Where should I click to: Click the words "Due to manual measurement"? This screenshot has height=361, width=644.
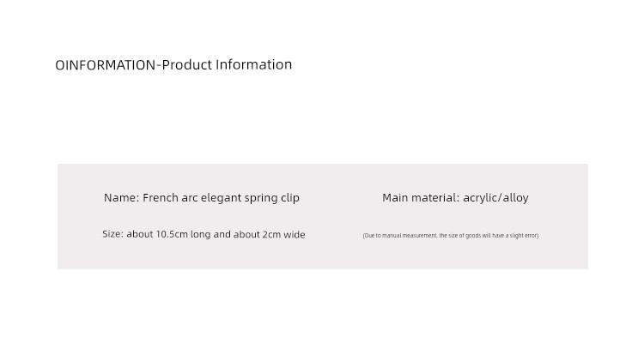click(400, 236)
